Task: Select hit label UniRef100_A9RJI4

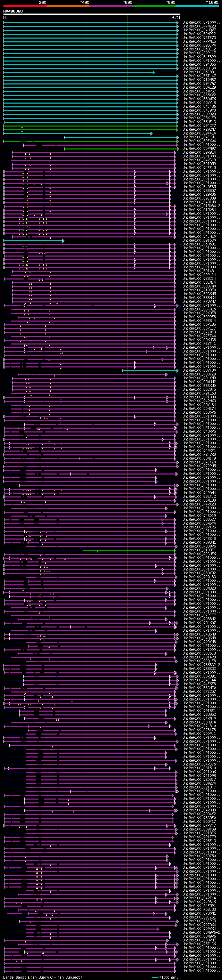Action: tap(199, 275)
